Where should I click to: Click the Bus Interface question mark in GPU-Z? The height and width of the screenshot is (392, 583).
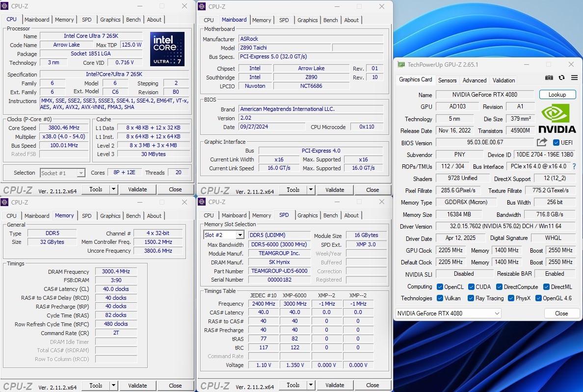click(x=574, y=166)
